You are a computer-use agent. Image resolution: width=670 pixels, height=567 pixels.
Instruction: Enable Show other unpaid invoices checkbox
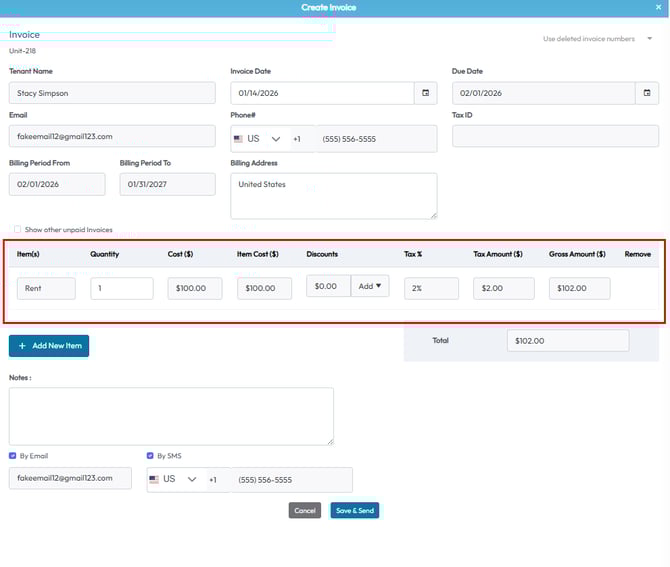[x=17, y=229]
